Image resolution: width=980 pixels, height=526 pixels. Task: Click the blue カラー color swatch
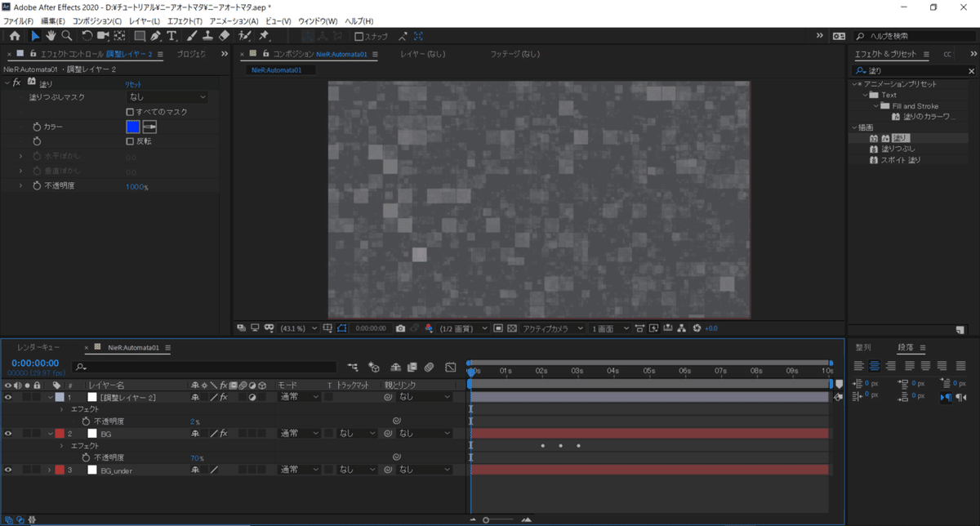tap(133, 127)
